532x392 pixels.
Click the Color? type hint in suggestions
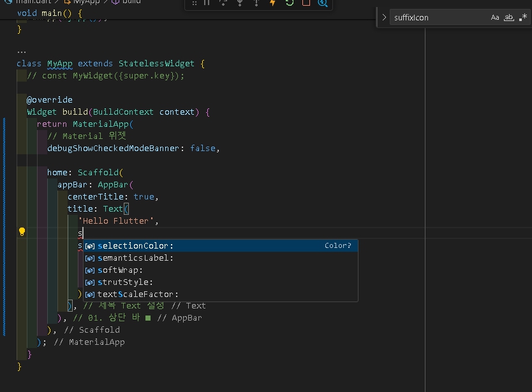coord(338,245)
